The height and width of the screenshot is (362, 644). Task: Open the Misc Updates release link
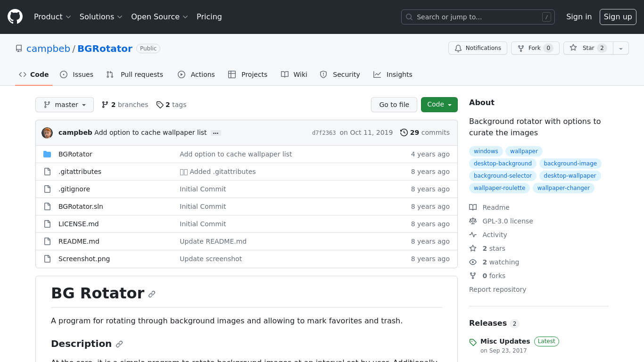tap(505, 341)
